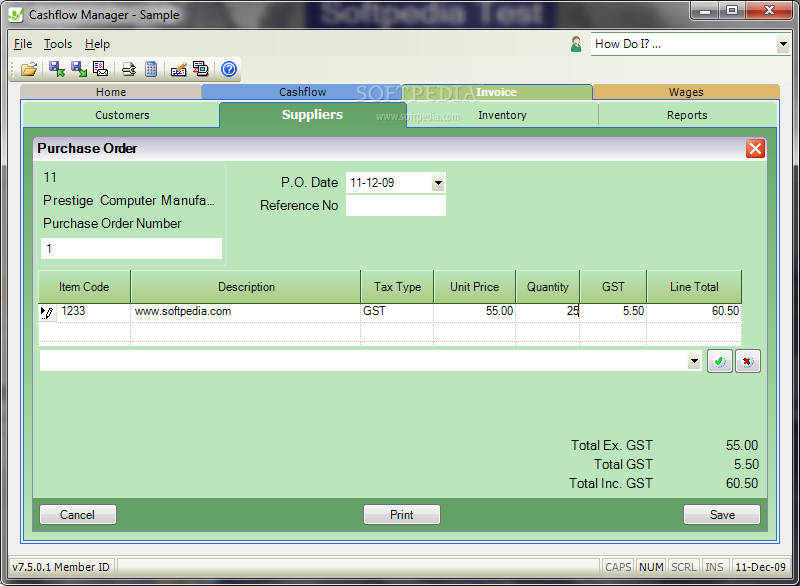
Task: Click the supplier name Prestige Computer Manufa...
Action: 129,200
